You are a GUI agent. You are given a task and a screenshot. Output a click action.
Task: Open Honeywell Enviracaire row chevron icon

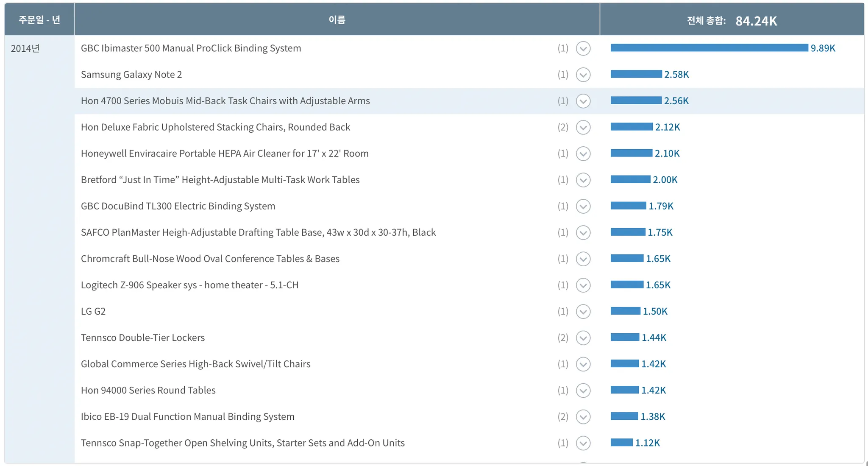(583, 153)
